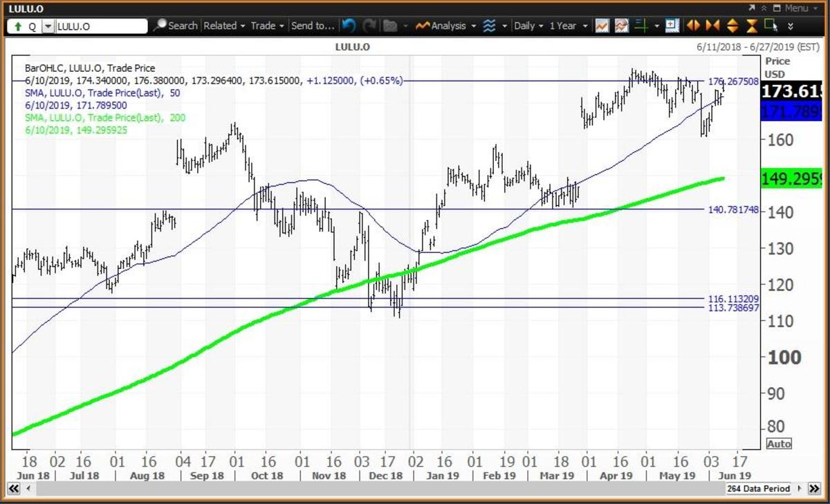
Task: Open the Daily interval dropdown
Action: tap(529, 26)
